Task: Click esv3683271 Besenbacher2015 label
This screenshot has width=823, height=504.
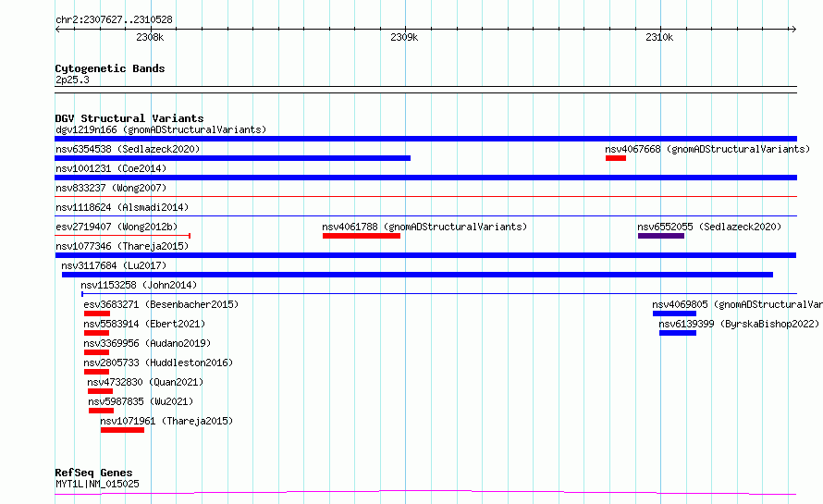Action: point(161,304)
